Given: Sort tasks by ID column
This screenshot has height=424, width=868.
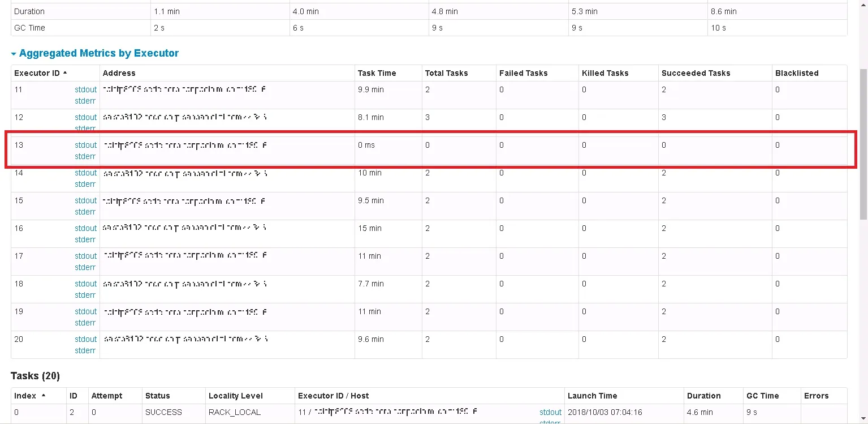Looking at the screenshot, I should pos(74,396).
